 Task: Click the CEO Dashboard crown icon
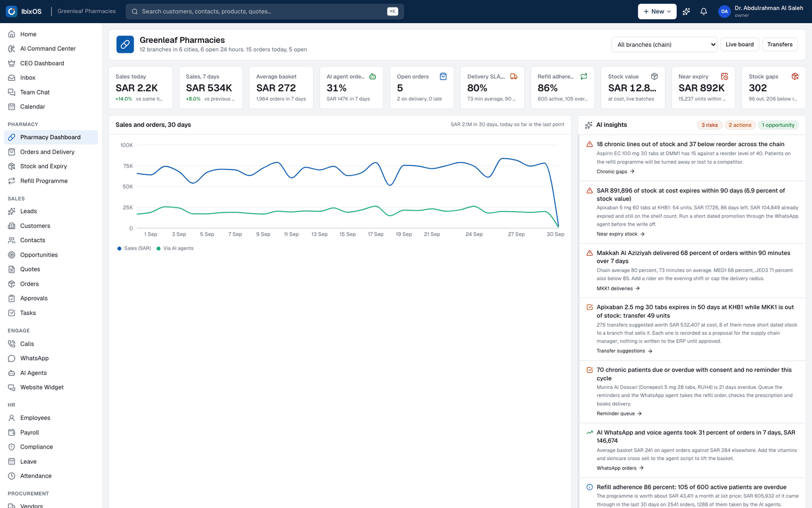(12, 63)
